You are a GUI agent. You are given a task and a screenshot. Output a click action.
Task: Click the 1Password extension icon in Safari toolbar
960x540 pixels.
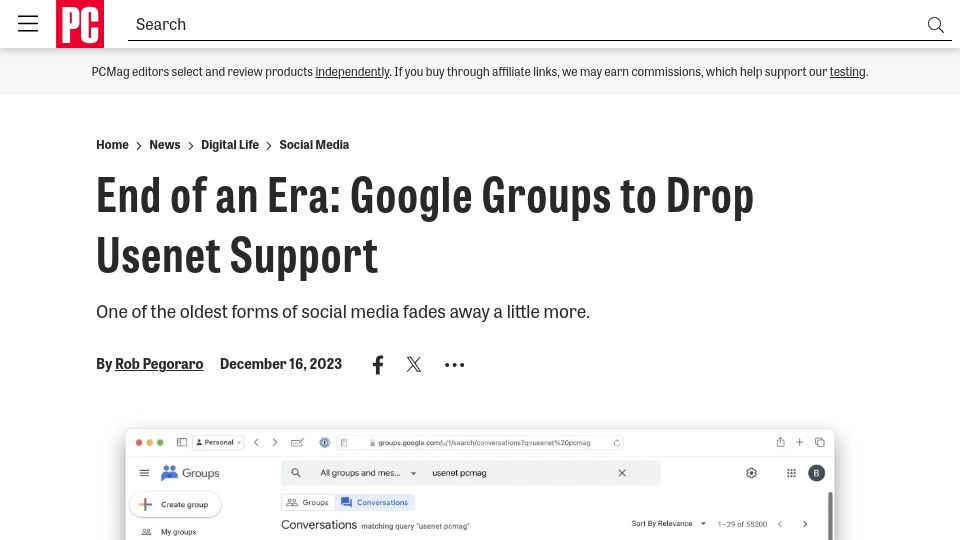(324, 442)
